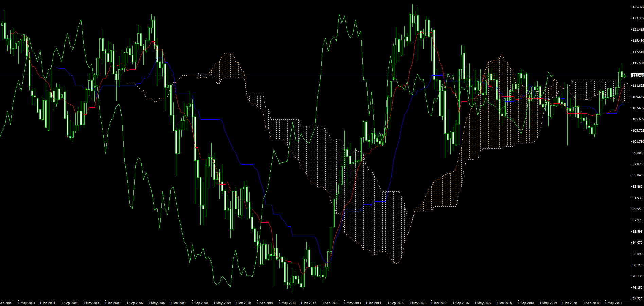
Task: Select the 78.130 price axis label
Action: (638, 276)
